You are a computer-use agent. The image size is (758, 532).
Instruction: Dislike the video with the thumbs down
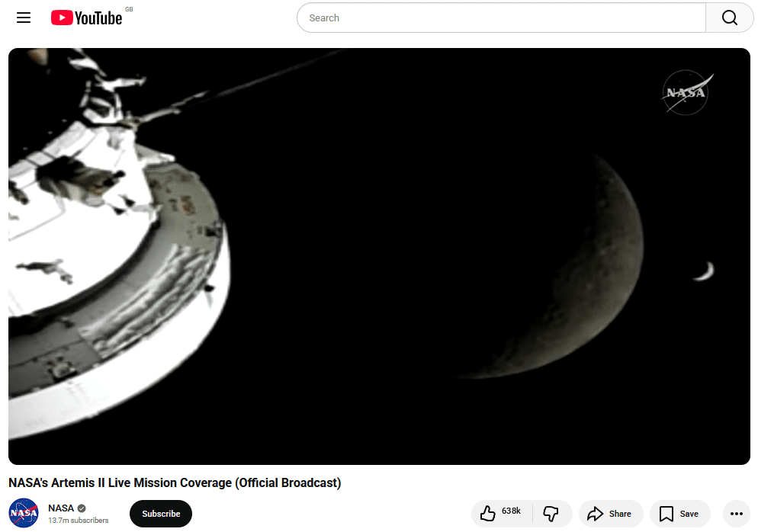coord(551,514)
